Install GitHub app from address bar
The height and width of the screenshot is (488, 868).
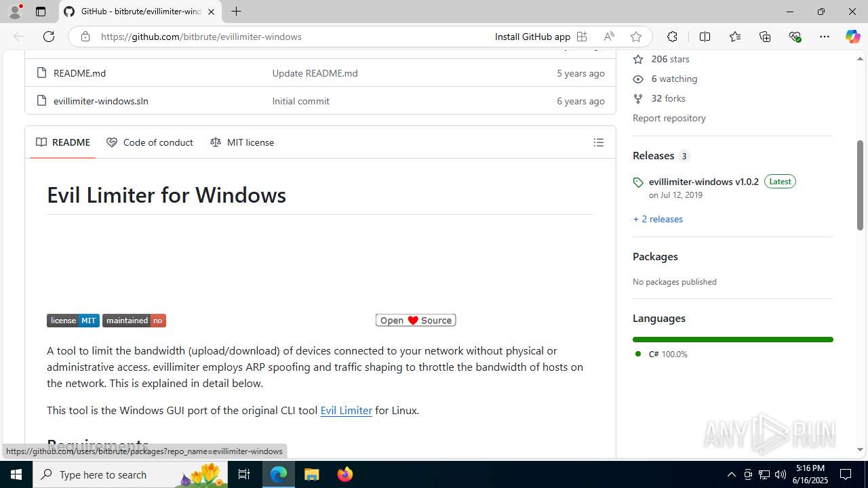(x=532, y=37)
